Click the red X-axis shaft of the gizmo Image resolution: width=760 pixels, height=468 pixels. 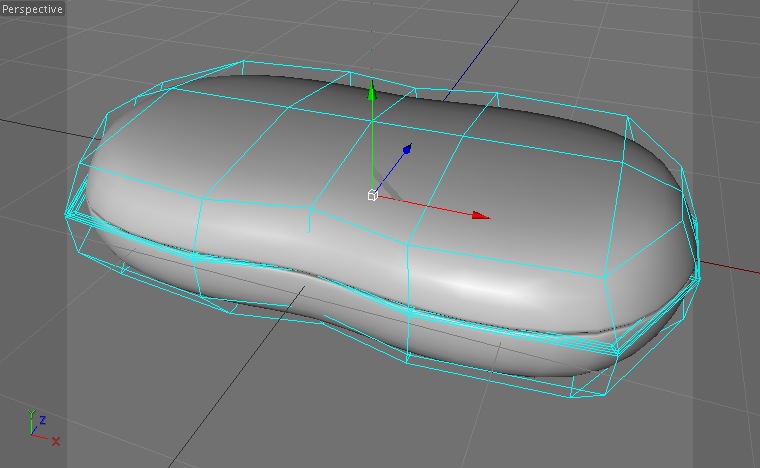click(426, 206)
